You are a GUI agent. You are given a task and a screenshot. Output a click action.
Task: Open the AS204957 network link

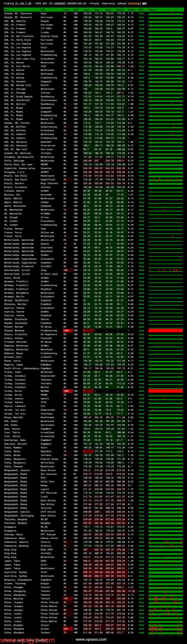coord(60,4)
